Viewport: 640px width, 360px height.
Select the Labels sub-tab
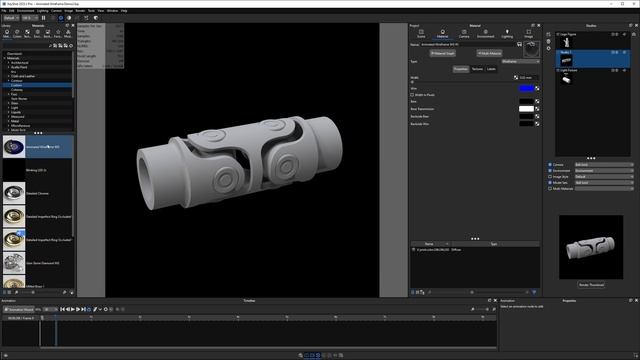pyautogui.click(x=491, y=69)
